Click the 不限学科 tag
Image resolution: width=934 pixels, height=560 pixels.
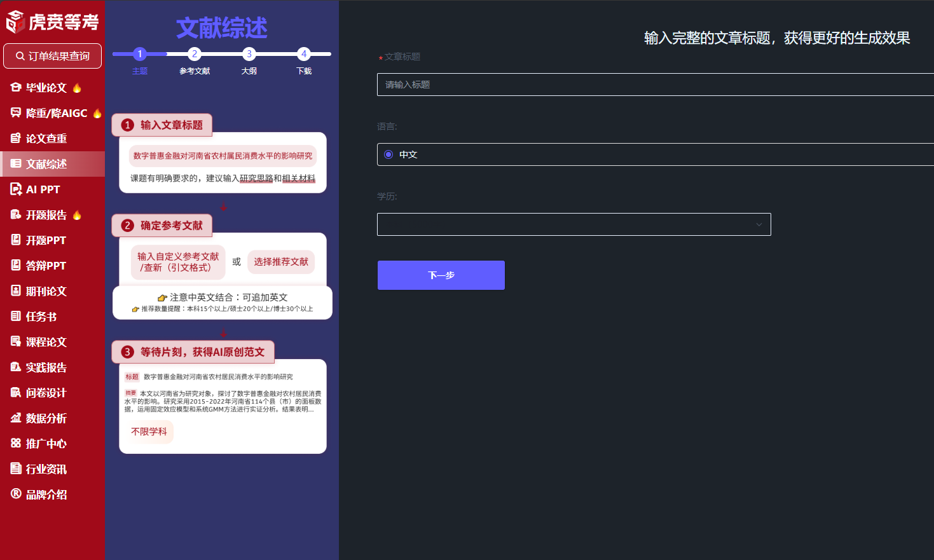coord(149,432)
